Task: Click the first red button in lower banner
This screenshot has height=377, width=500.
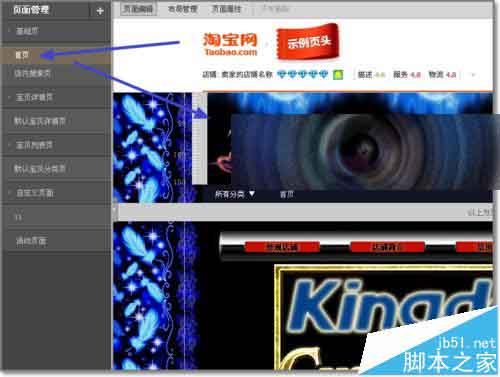Action: coord(282,247)
